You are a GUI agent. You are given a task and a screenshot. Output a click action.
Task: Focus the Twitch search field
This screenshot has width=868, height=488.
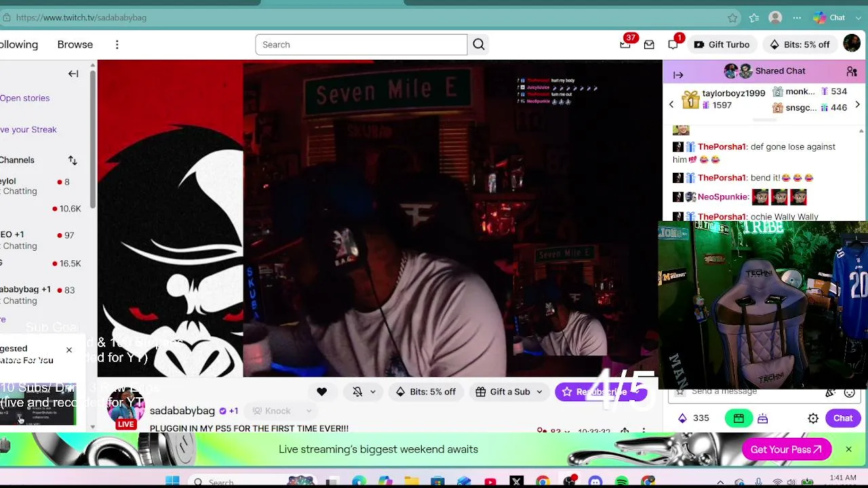coord(361,45)
